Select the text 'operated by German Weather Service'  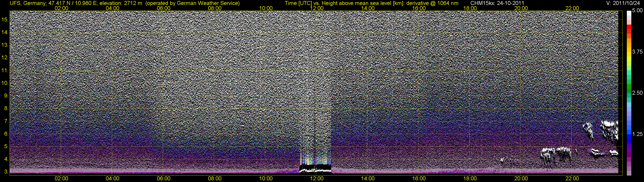[x=193, y=3]
